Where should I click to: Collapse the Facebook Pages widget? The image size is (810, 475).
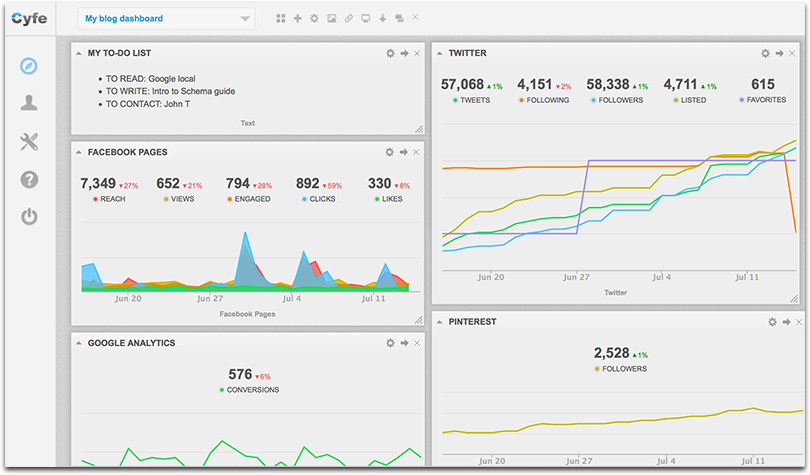[x=404, y=152]
